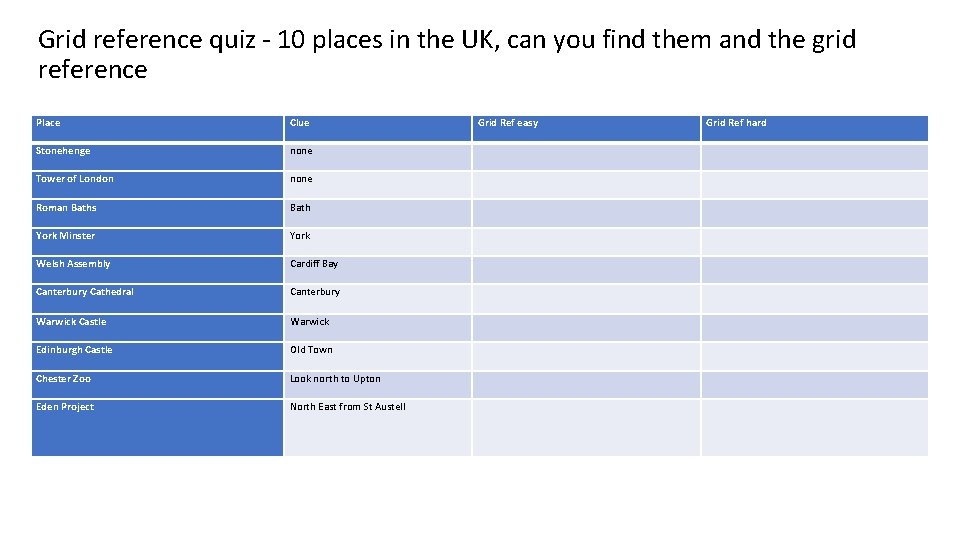Click the Tower of London cell
This screenshot has width=960, height=540.
(x=75, y=179)
